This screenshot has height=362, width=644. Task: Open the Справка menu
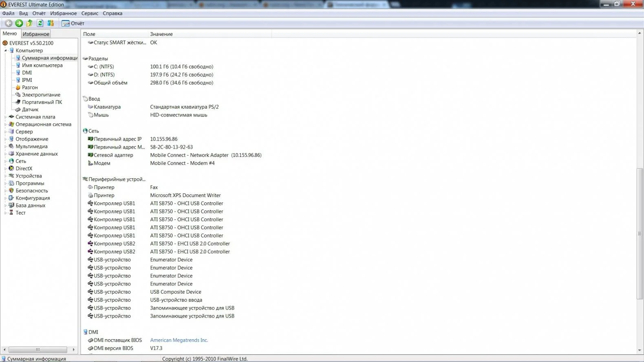(x=112, y=13)
